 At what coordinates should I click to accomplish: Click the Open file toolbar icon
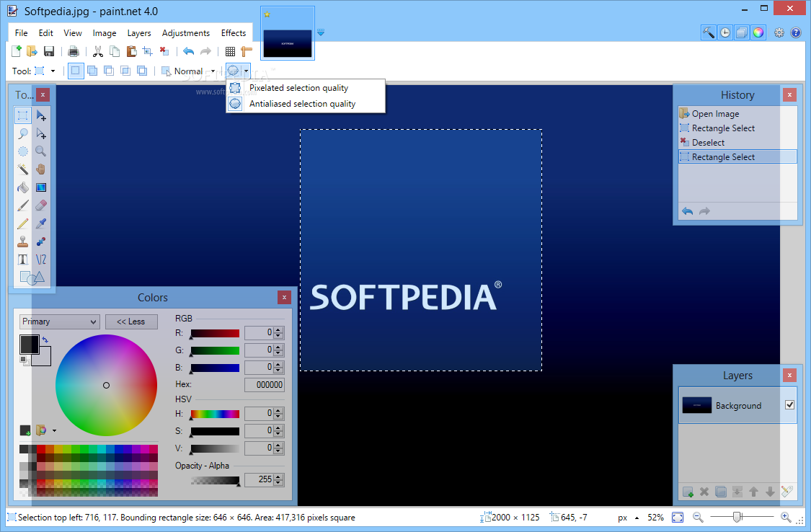[32, 51]
